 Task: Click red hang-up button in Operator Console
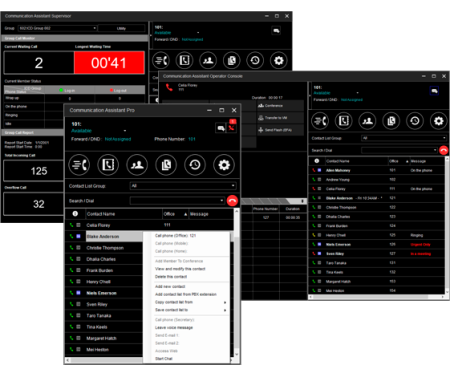(x=443, y=150)
